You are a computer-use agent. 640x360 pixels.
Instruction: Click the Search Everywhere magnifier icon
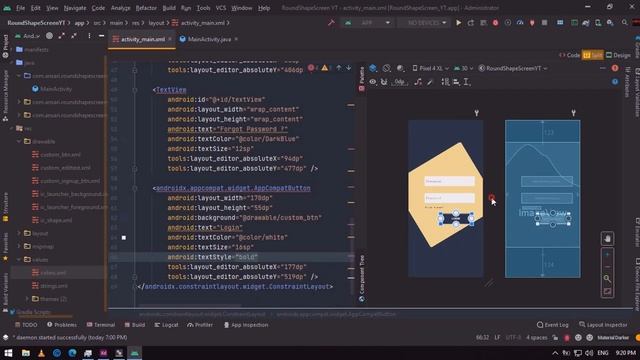point(624,23)
